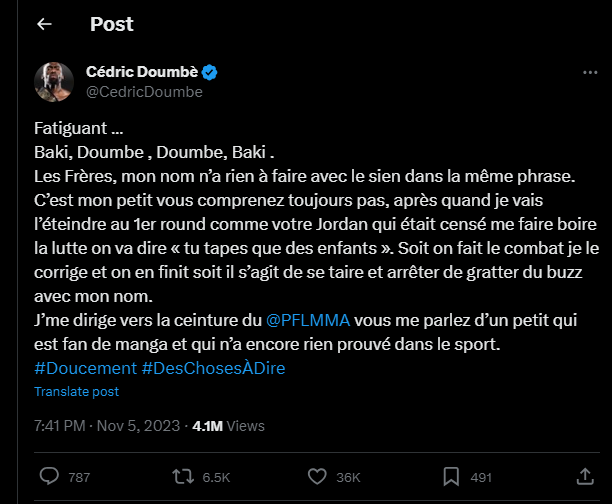Click Cédric Doumbè's profile picture
612x504 pixels.
pyautogui.click(x=53, y=81)
